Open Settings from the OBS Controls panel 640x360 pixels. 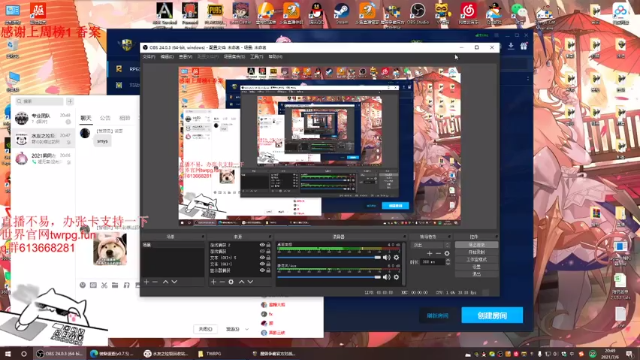tap(476, 267)
